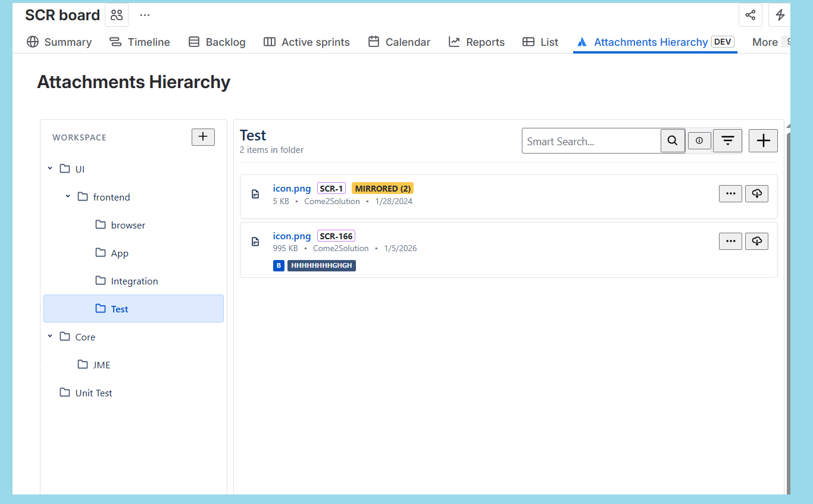
Task: Click the share icon at top right
Action: [751, 15]
